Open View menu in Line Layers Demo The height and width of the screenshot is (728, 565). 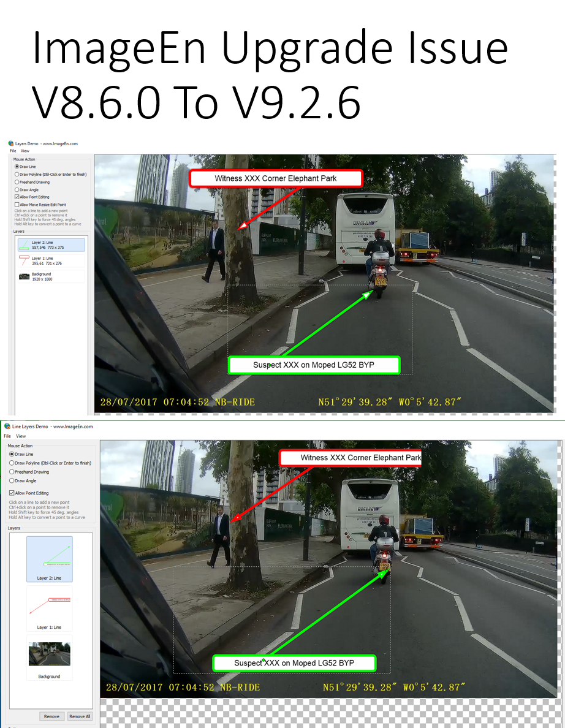tap(21, 436)
